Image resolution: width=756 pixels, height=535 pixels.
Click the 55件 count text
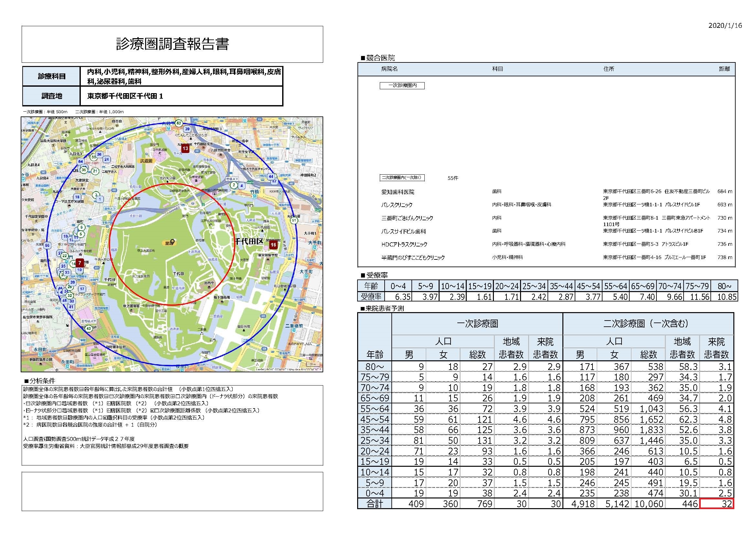coord(453,178)
